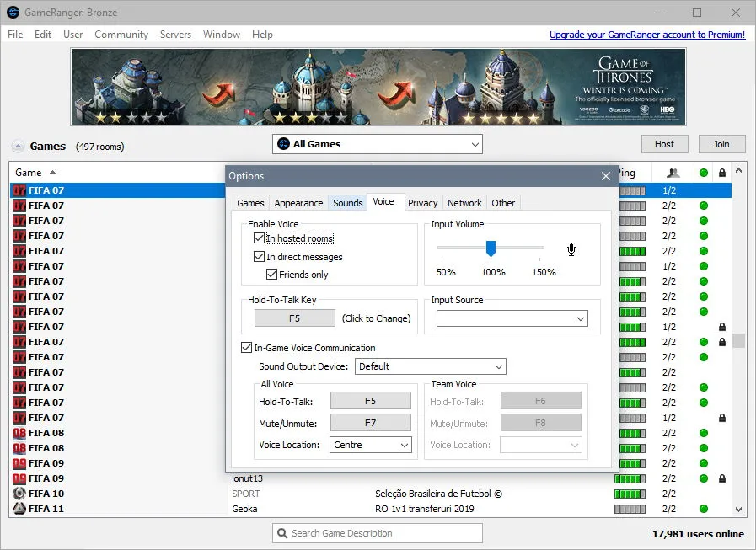
Task: Expand the Sound Output Device dropdown
Action: click(x=430, y=366)
